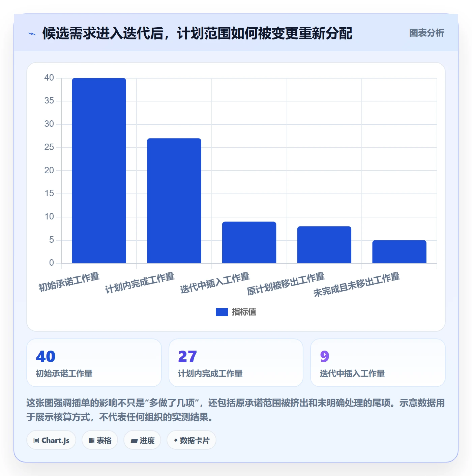
Task: Click the 表格 tag chip
Action: 100,440
